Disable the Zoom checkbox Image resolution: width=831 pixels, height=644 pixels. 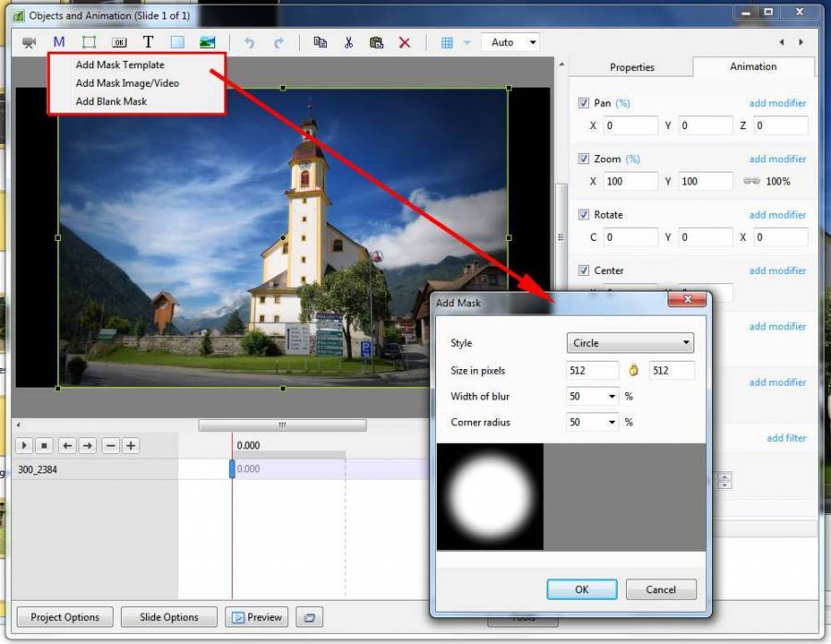[x=584, y=159]
